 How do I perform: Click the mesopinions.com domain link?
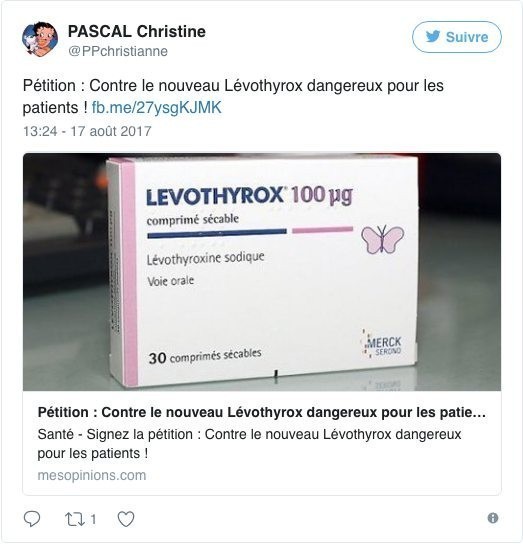coord(92,475)
